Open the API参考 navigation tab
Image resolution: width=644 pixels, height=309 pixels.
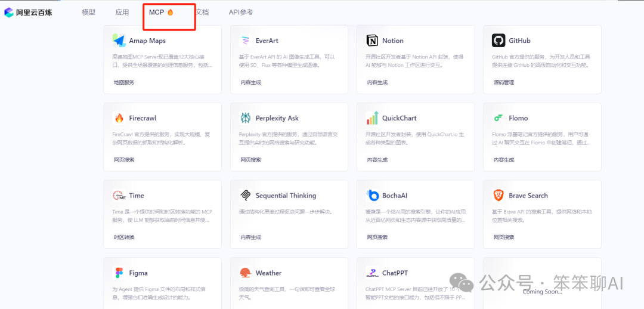(241, 13)
